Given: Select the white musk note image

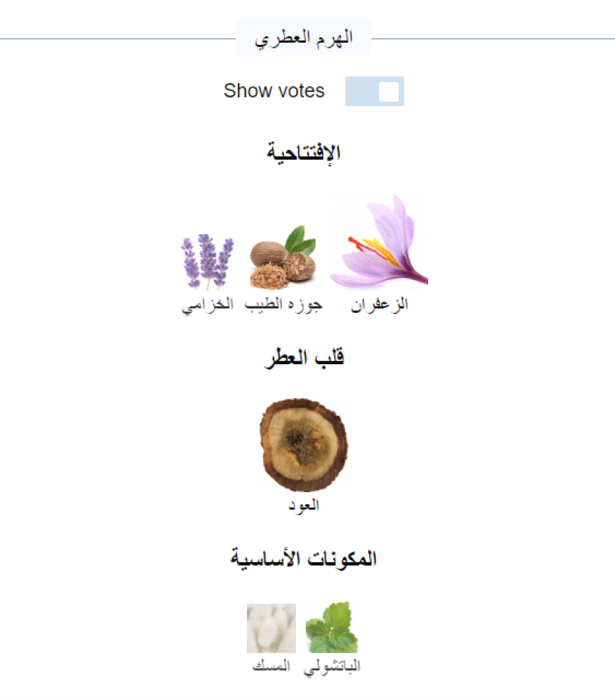Looking at the screenshot, I should click(x=271, y=628).
